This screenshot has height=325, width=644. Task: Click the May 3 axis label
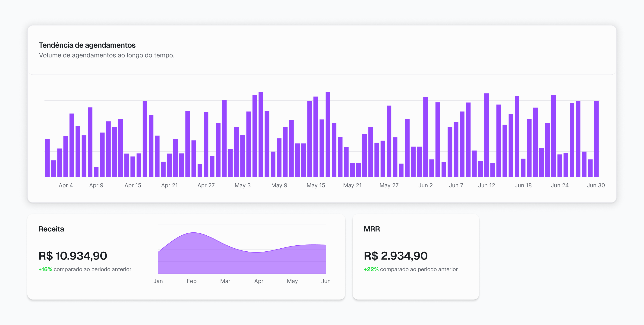(x=242, y=185)
